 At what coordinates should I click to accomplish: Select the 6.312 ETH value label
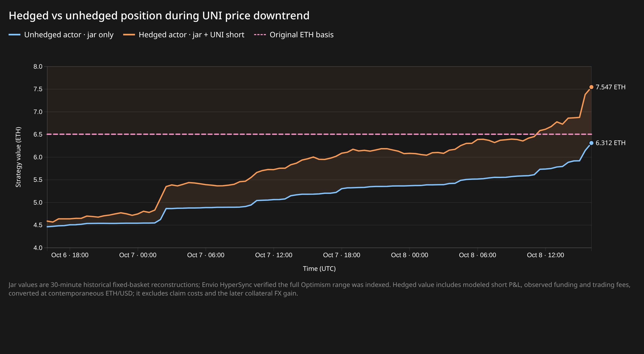tap(610, 143)
